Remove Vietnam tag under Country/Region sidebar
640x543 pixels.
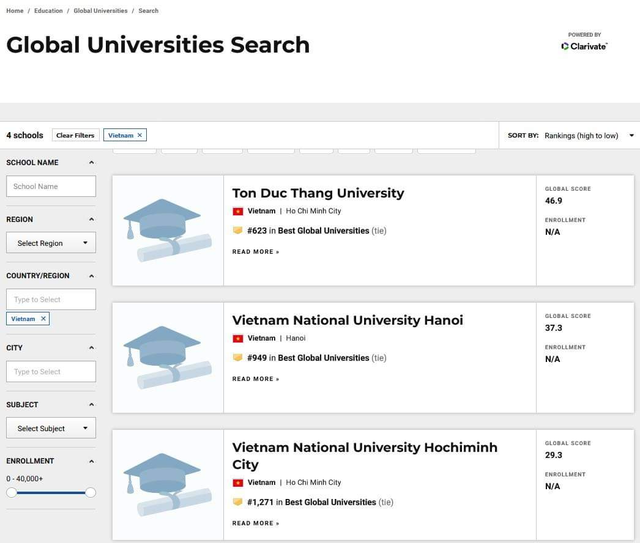43,319
